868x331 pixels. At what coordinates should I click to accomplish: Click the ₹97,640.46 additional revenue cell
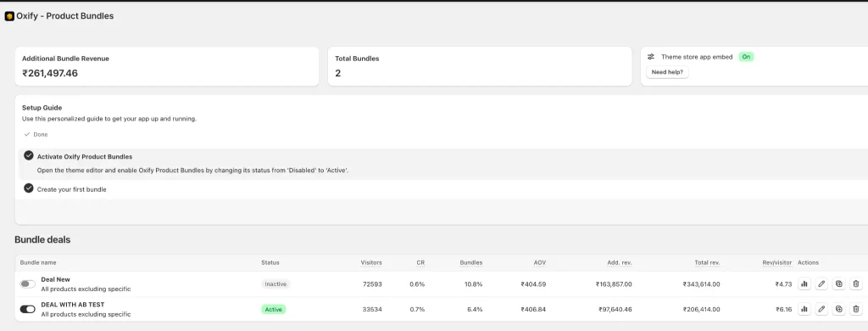615,310
